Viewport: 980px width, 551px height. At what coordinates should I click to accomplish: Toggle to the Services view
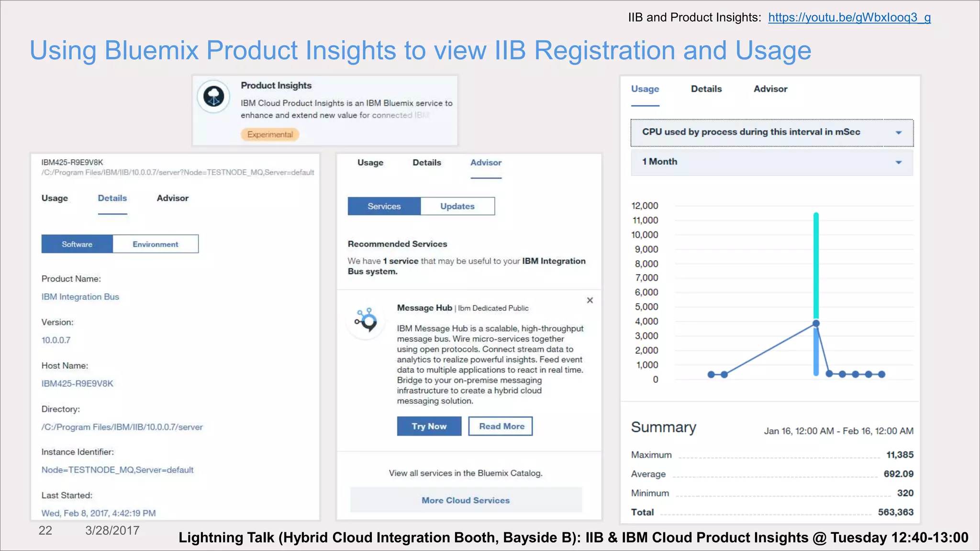click(x=384, y=206)
